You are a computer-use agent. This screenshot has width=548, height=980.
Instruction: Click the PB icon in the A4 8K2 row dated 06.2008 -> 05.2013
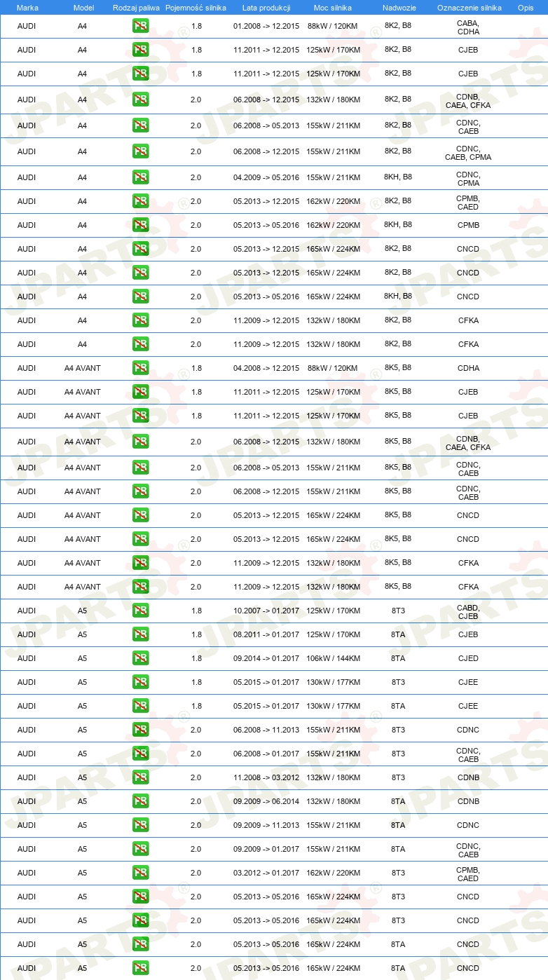(x=140, y=125)
